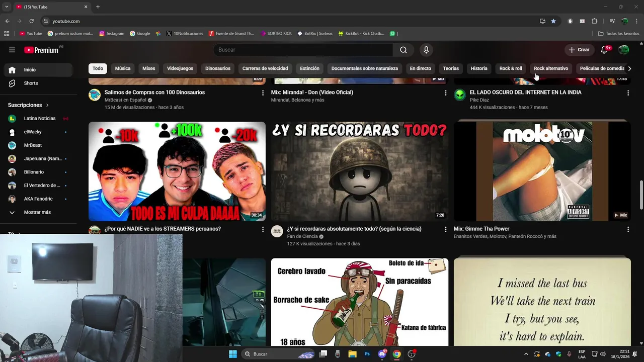
Task: Go back to the previous page
Action: 8,21
